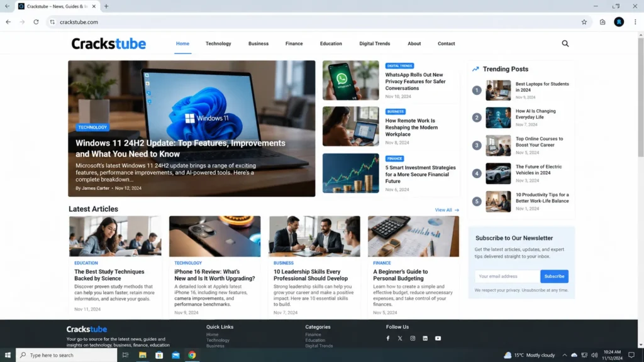Visit Crackstube Instagram icon
644x362 pixels.
(413, 338)
